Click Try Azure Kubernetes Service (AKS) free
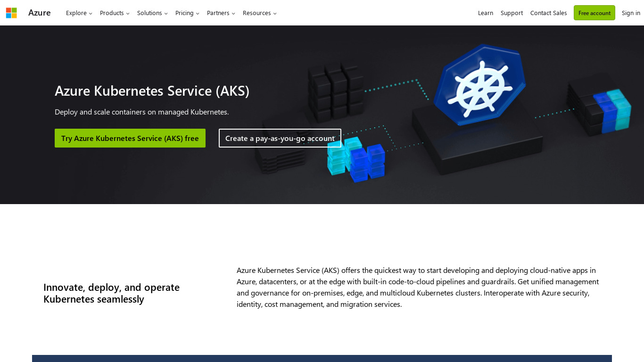Screen dimensions: 644x362 (x=130, y=138)
